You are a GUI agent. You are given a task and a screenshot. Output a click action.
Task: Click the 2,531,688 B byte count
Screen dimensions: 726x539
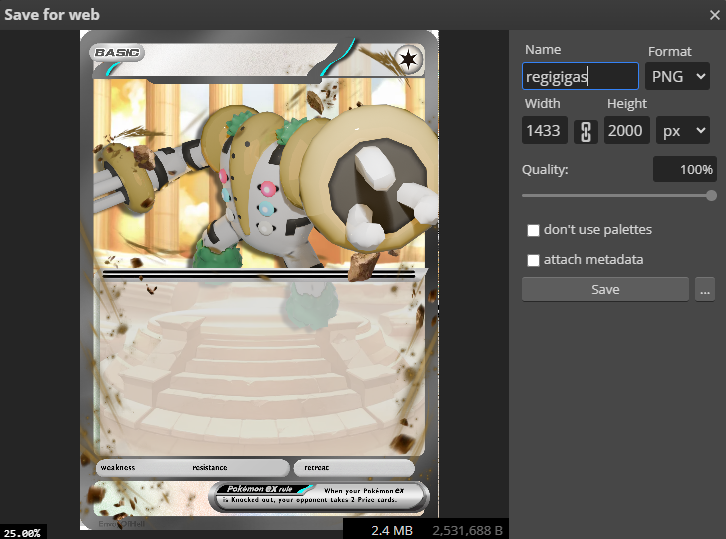[468, 530]
